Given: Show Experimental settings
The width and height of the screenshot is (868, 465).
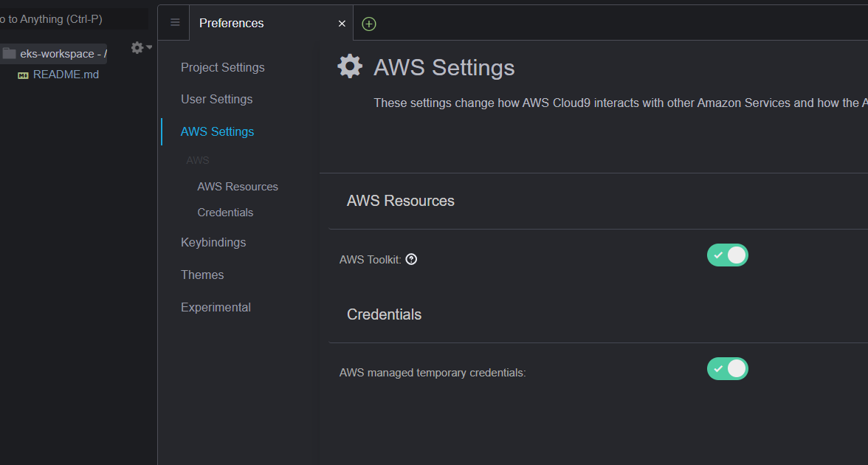Looking at the screenshot, I should [216, 307].
